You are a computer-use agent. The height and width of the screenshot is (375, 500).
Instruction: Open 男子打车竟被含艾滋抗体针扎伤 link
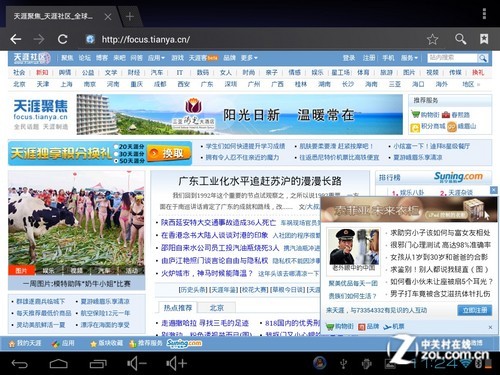coord(440,294)
